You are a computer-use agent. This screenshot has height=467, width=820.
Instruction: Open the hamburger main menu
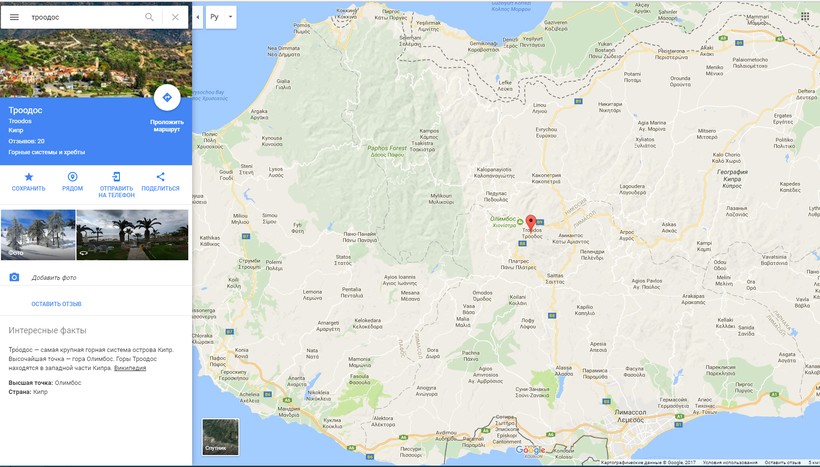(14, 17)
